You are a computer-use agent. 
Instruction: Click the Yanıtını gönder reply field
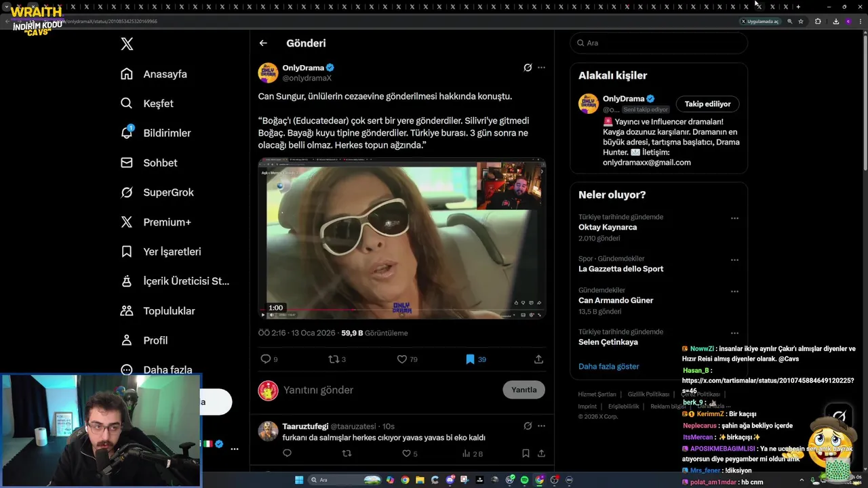click(390, 390)
